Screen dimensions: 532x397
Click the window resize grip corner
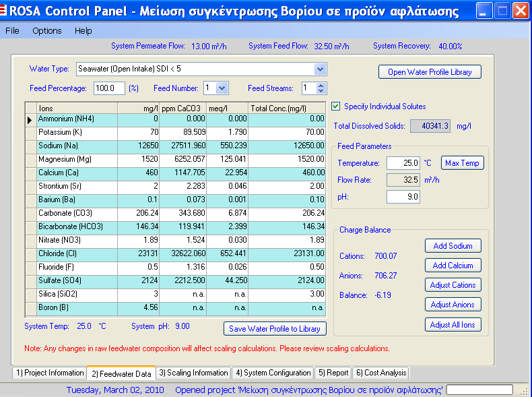click(525, 390)
